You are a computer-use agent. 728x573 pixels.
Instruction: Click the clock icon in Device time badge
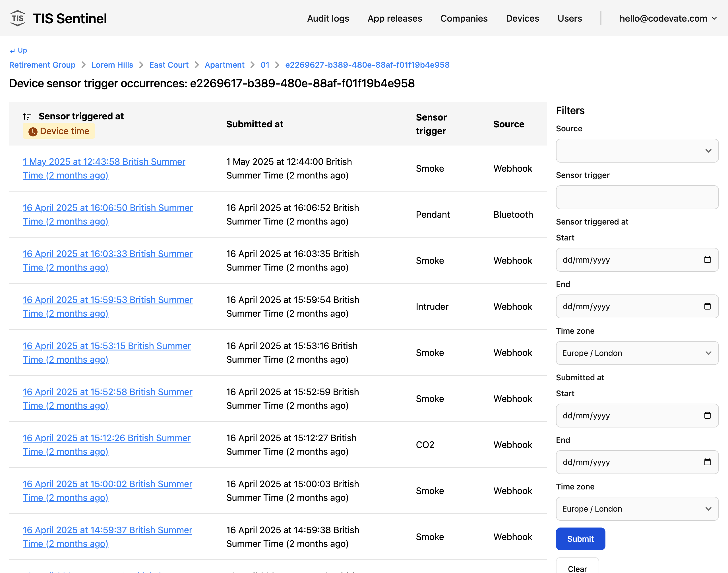(32, 132)
